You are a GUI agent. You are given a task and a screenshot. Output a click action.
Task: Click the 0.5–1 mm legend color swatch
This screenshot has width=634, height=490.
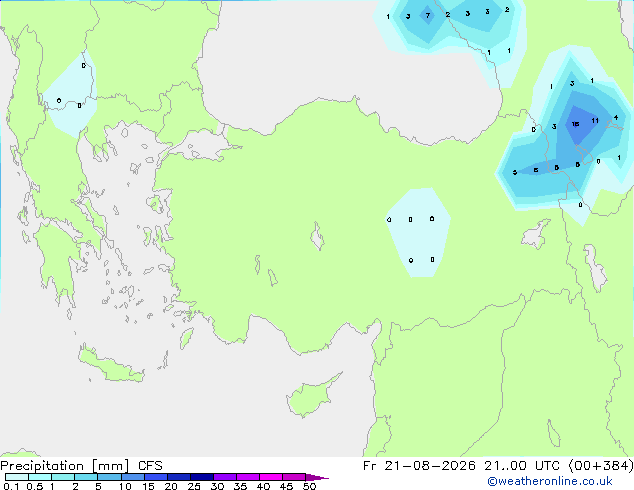pyautogui.click(x=40, y=477)
